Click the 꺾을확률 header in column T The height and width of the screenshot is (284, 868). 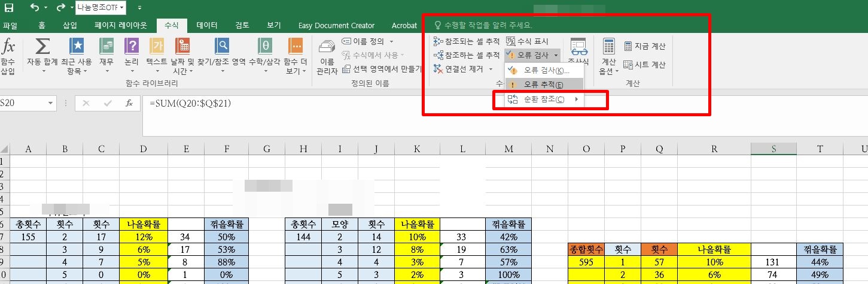[x=820, y=249]
